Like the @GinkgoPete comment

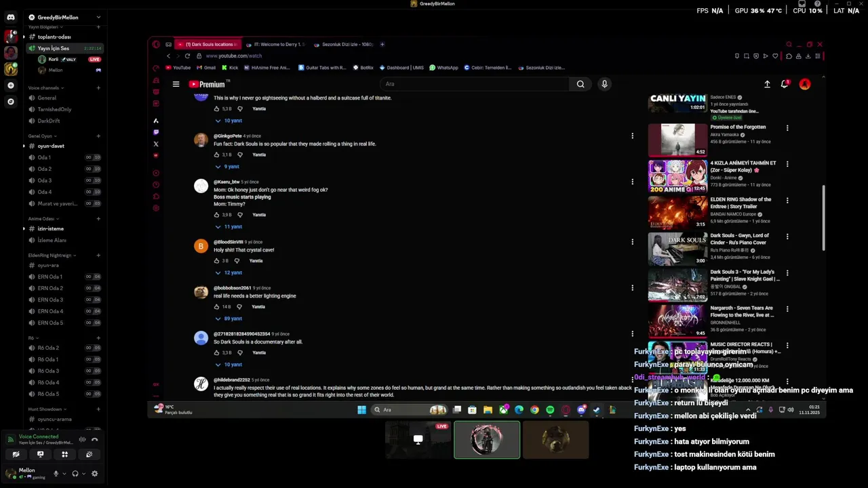pyautogui.click(x=216, y=155)
